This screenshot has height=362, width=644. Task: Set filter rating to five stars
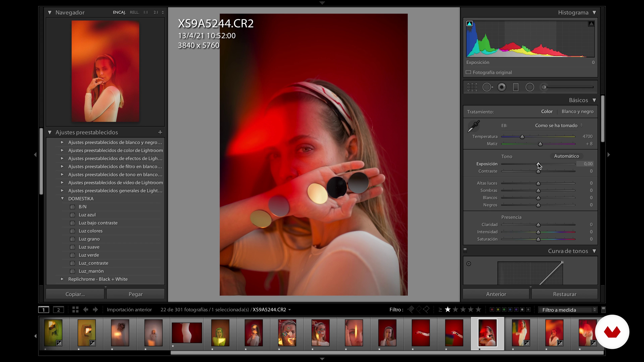(x=478, y=310)
